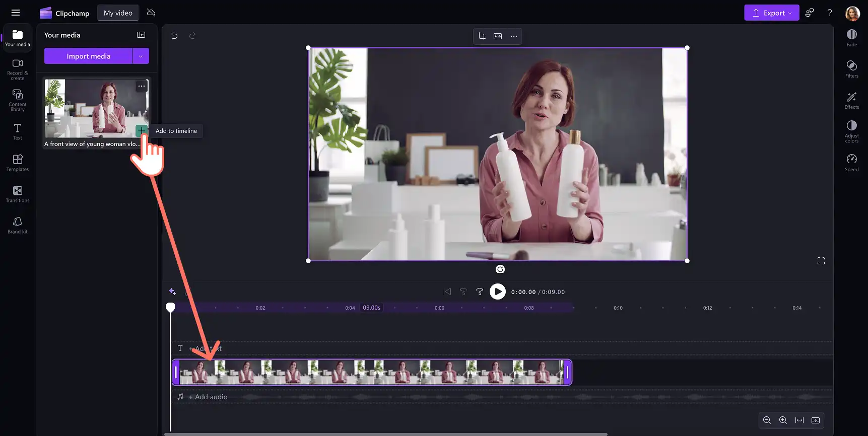This screenshot has height=436, width=868.
Task: Toggle fullscreen preview mode
Action: [821, 261]
